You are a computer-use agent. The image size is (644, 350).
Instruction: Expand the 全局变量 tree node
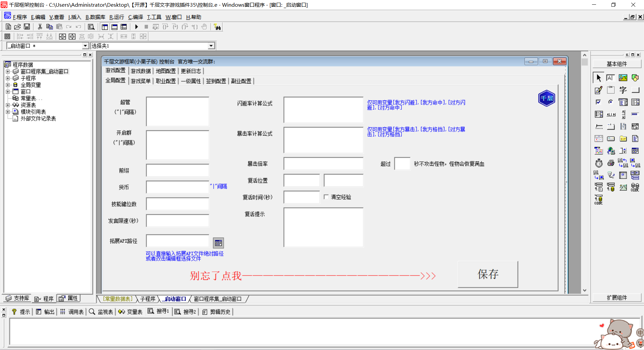click(x=8, y=85)
